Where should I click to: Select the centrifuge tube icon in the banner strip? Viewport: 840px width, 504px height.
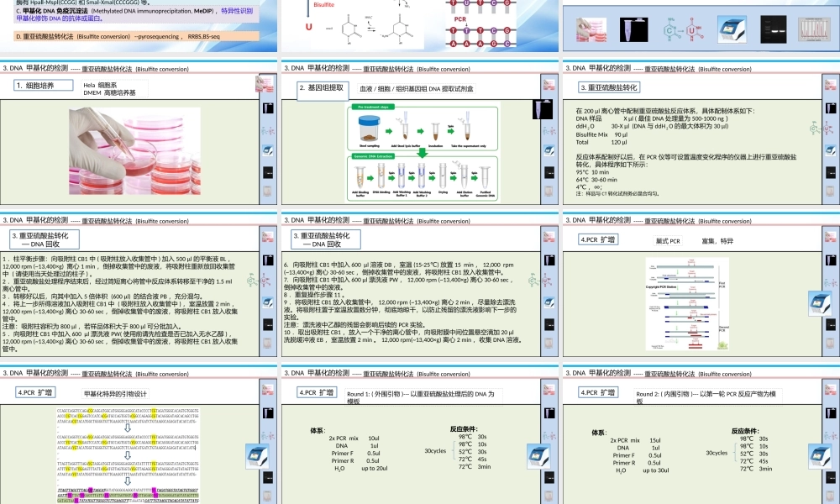633,29
